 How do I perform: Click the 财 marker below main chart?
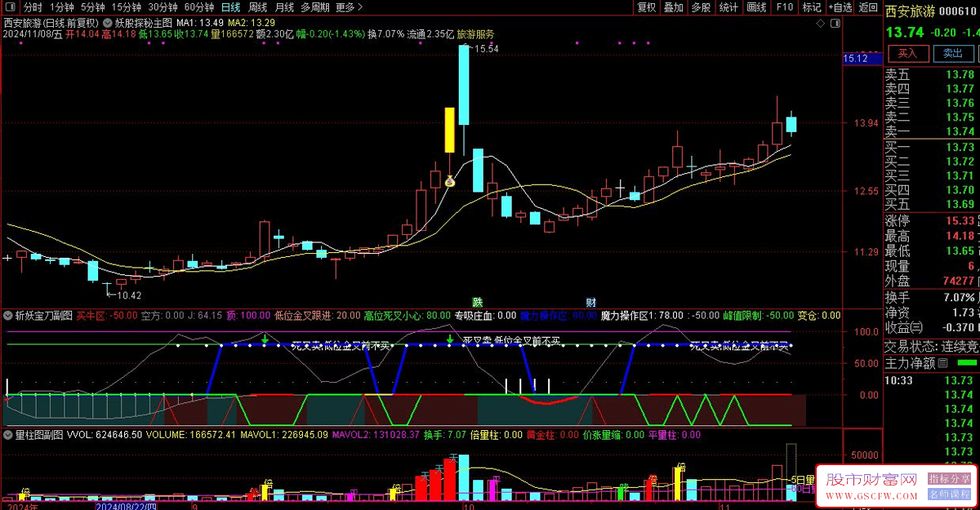(x=590, y=302)
